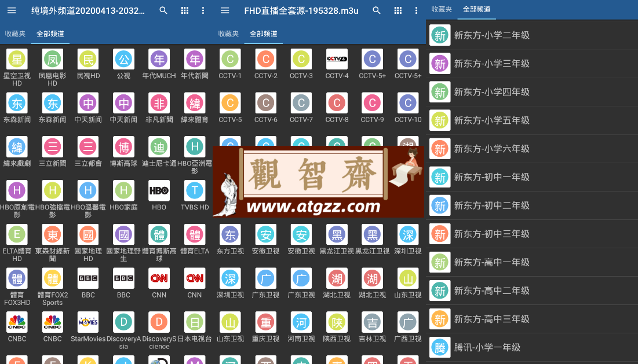638x364 pixels.
Task: Switch to 收藏夹 tab in FHD直播全套源 panel
Action: point(228,34)
